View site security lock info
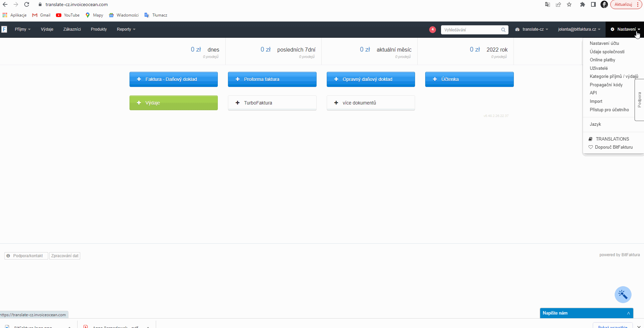The width and height of the screenshot is (644, 328). 40,4
